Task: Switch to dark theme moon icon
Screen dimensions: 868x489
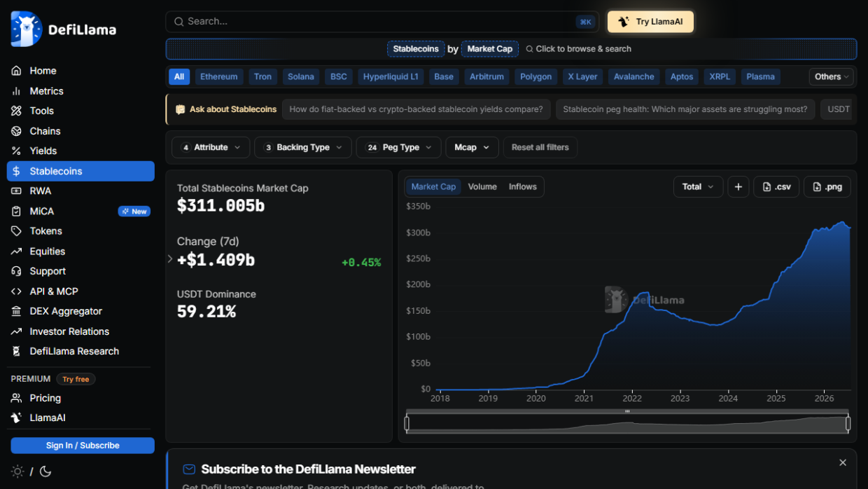Action: (45, 471)
